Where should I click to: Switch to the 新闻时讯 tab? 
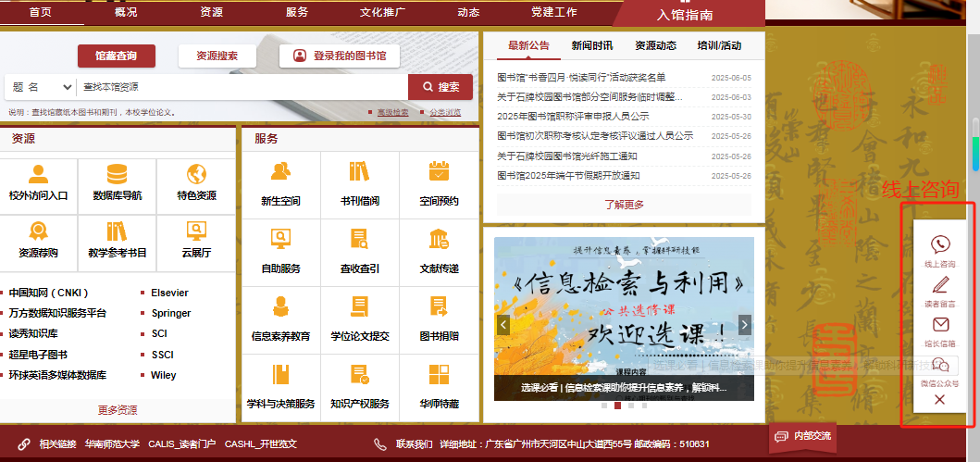coord(591,45)
